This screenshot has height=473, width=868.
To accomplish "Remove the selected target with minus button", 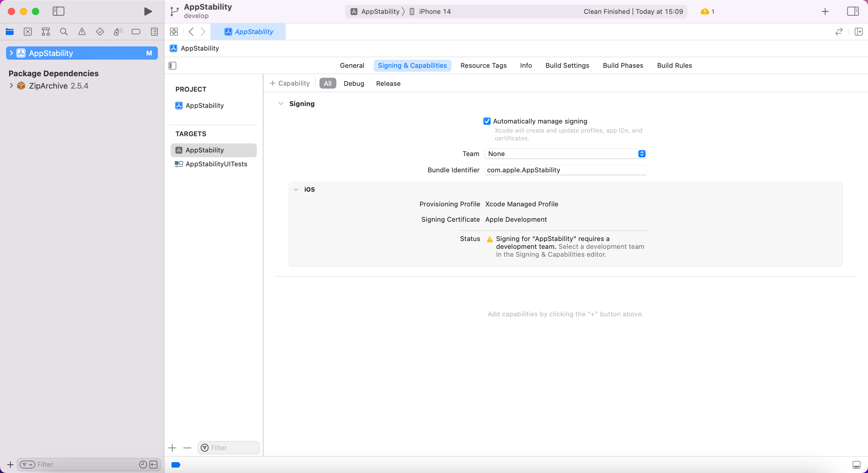I will [187, 448].
